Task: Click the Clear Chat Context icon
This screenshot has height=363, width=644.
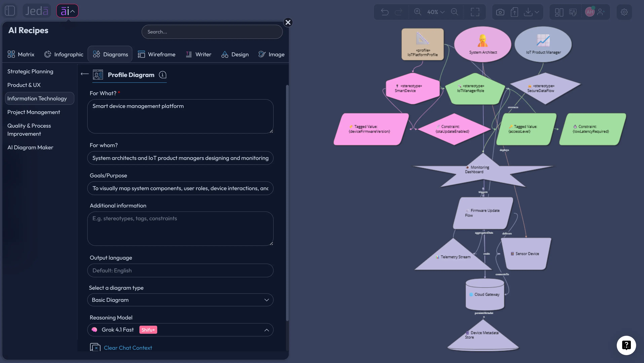Action: tap(95, 348)
